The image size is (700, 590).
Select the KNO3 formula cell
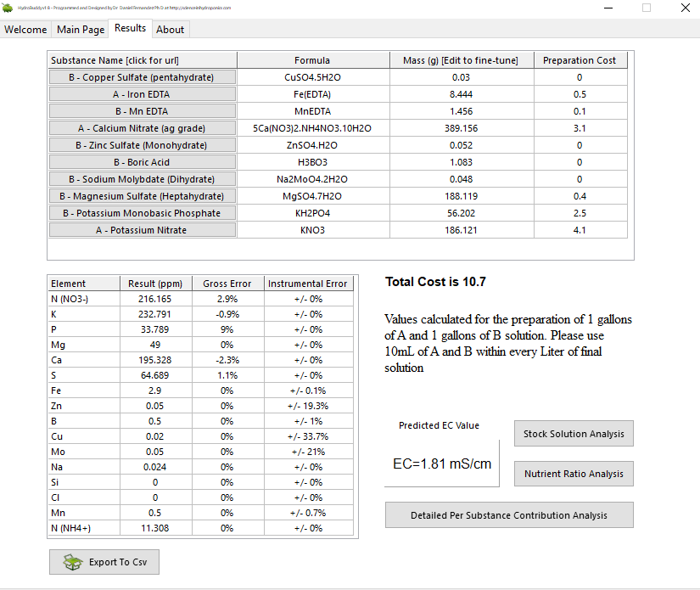(x=313, y=230)
